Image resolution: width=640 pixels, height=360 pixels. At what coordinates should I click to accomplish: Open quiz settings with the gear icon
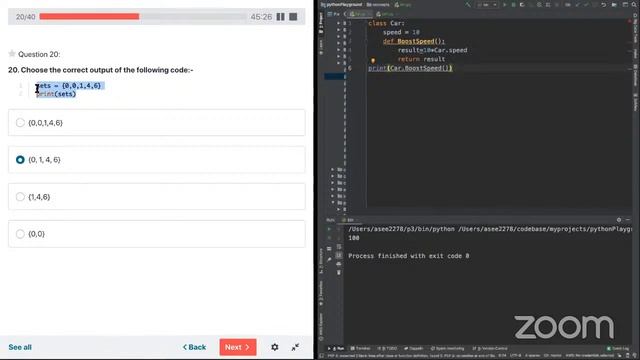[275, 347]
